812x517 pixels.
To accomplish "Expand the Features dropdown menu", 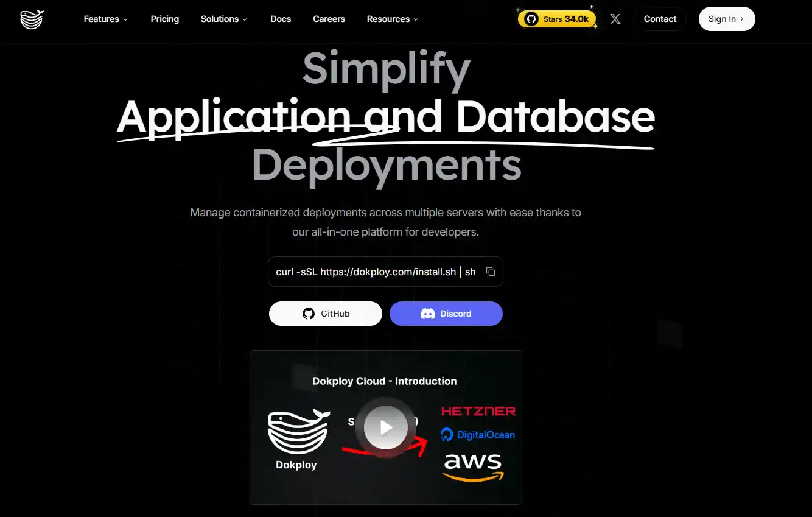I will 106,19.
